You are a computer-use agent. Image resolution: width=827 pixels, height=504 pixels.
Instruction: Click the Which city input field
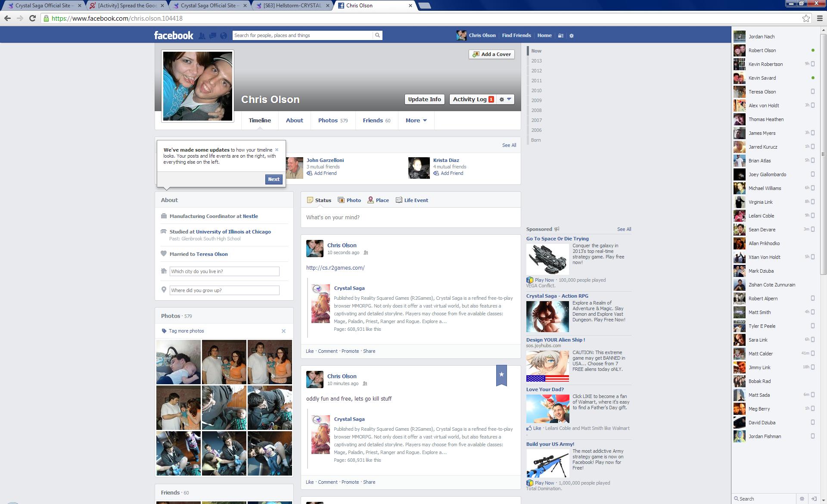[x=224, y=271]
